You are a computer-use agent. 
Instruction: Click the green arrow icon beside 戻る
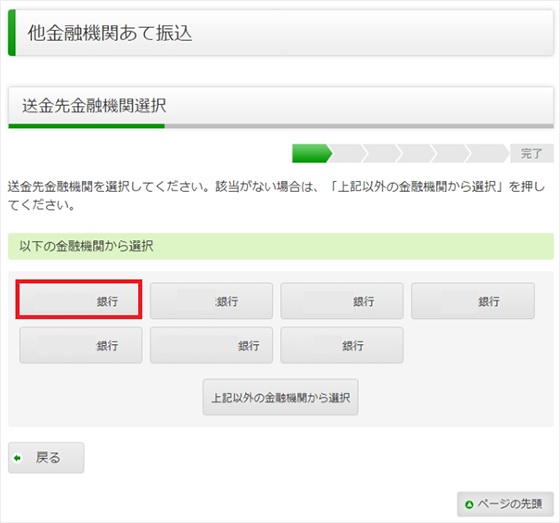tap(17, 458)
